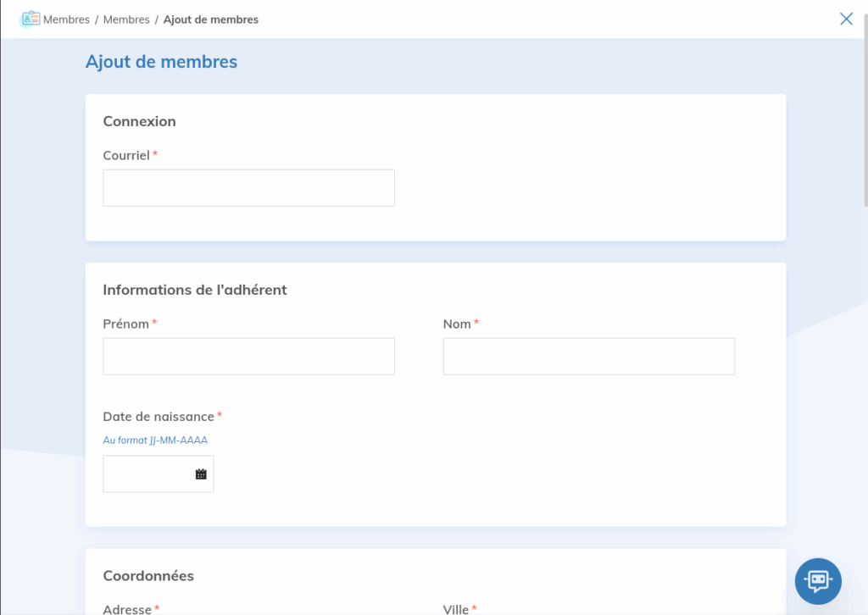The width and height of the screenshot is (868, 615).
Task: Focus the Courriel input field
Action: [x=248, y=188]
